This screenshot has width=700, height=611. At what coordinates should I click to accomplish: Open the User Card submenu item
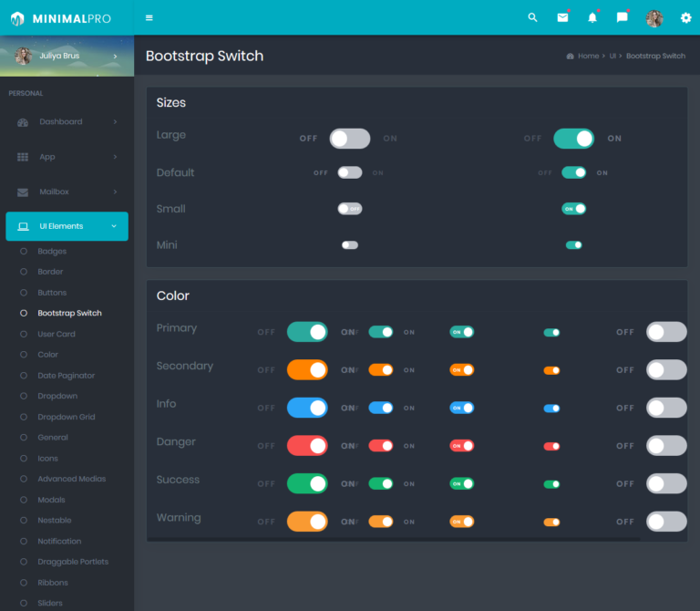pos(57,334)
